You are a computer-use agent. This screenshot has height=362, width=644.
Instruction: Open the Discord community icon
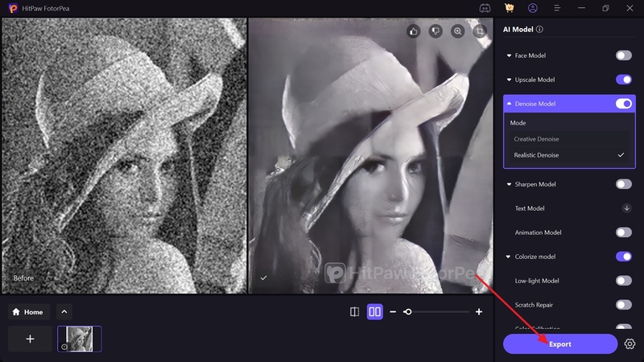pos(485,8)
